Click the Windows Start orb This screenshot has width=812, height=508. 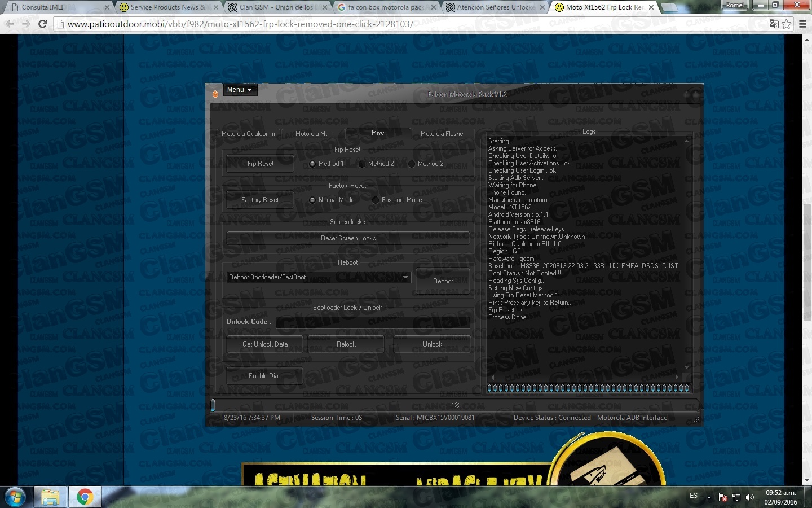pos(15,497)
